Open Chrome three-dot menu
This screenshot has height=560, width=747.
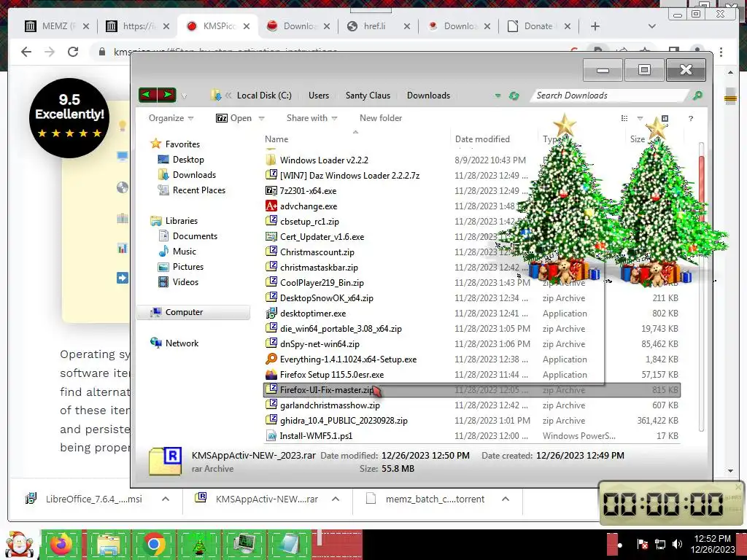(721, 52)
